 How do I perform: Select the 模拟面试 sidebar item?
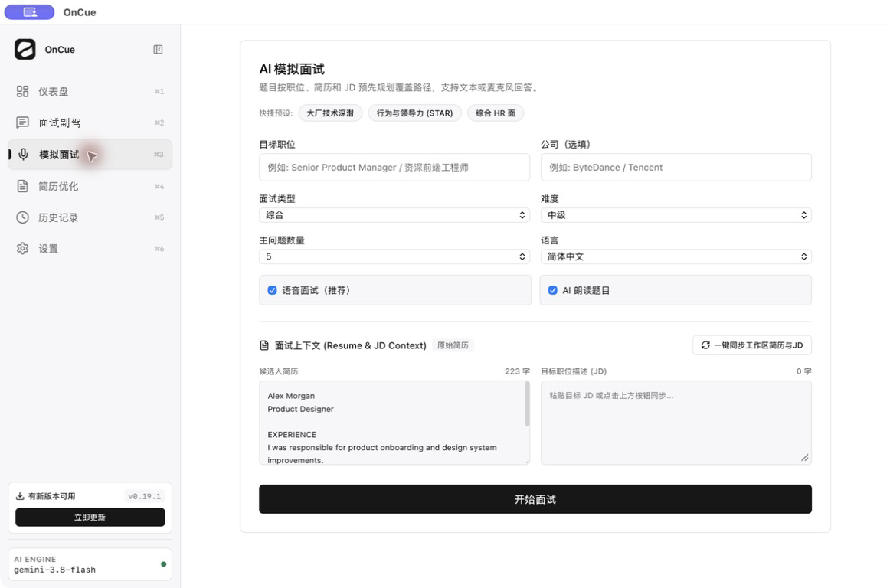point(90,155)
